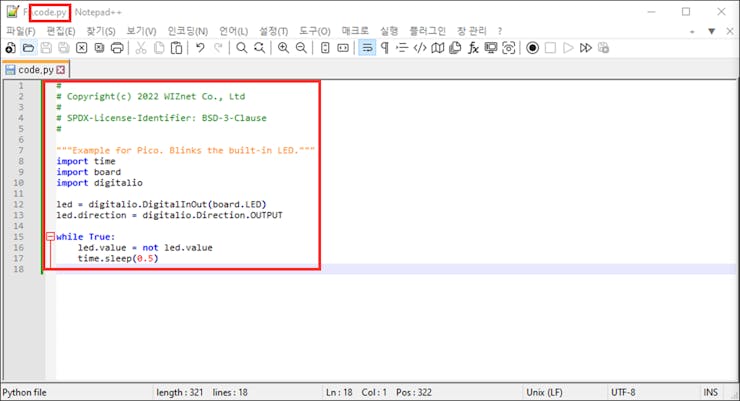
Task: Open the 보기(V) menu
Action: click(x=141, y=31)
